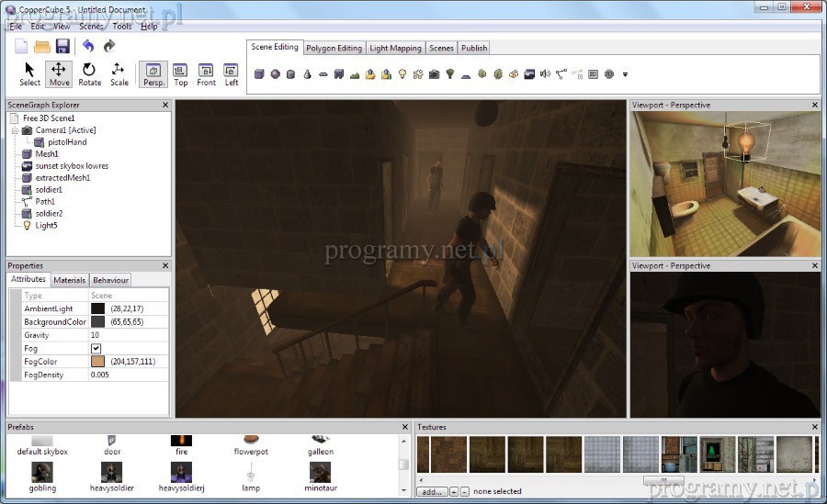Insert a light using the bulb icon
Screen dimensions: 827x504
point(402,74)
